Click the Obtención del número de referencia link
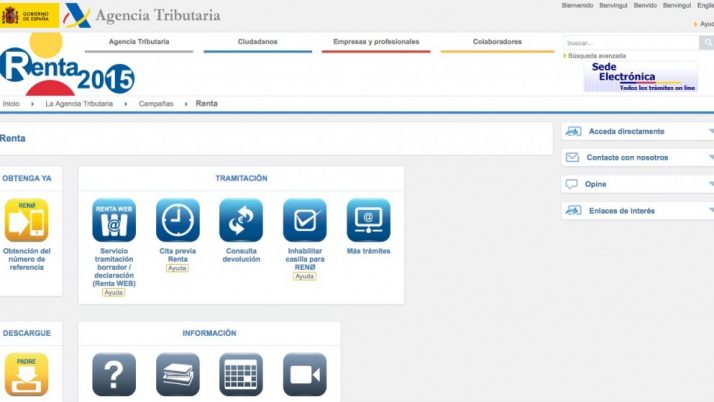 pyautogui.click(x=26, y=259)
